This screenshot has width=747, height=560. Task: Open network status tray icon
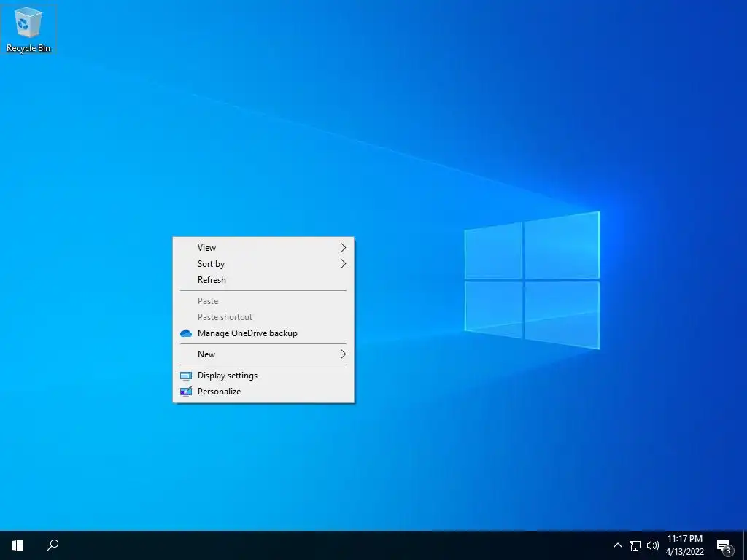[635, 545]
